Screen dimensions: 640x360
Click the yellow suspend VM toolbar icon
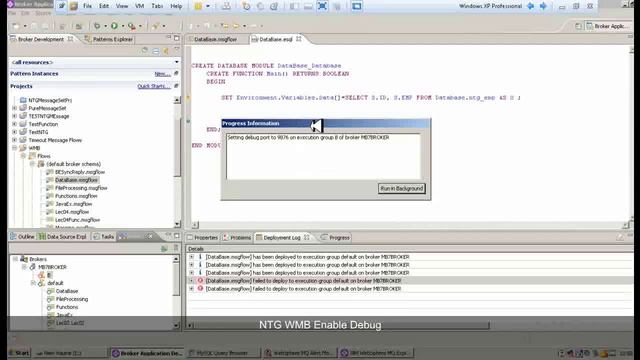coord(198,6)
